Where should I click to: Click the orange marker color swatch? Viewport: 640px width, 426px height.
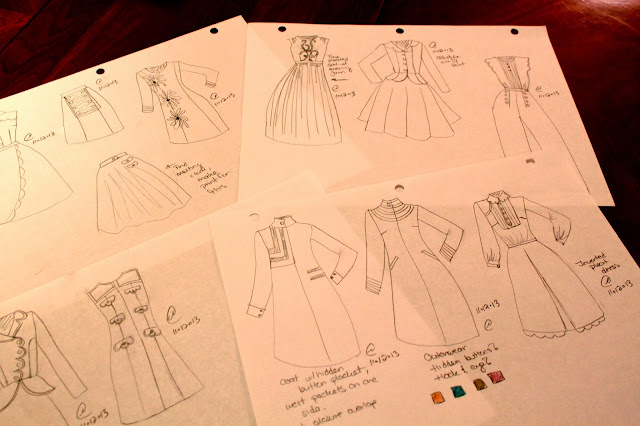[438, 397]
